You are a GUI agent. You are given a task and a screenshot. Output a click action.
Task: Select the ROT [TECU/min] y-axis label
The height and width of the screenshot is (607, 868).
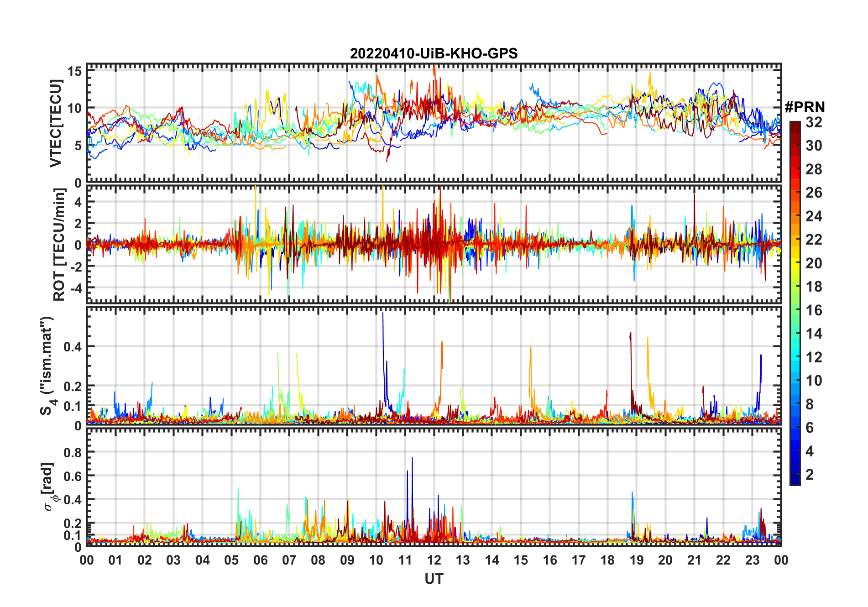tap(59, 245)
